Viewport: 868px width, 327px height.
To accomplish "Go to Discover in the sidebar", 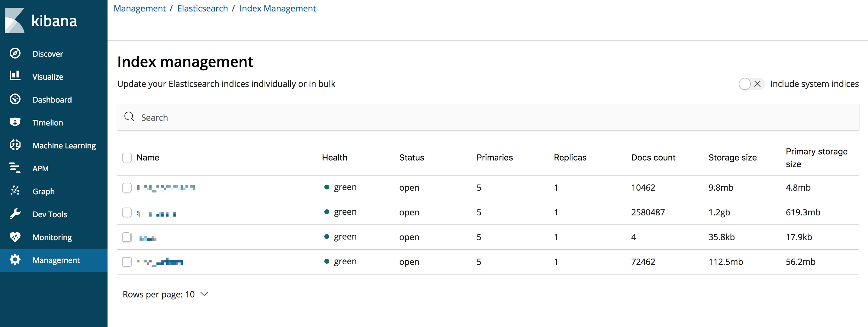I will pyautogui.click(x=48, y=54).
